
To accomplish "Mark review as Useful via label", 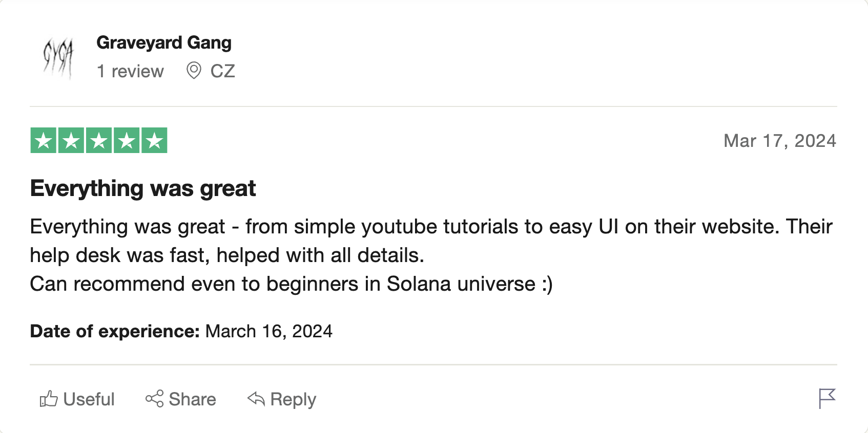I will 89,399.
